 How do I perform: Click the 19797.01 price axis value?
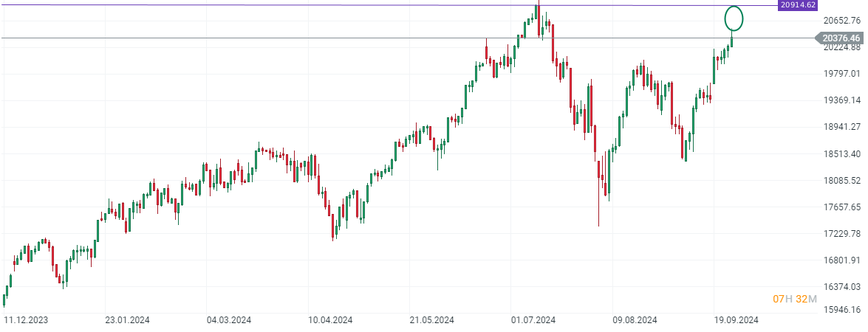[841, 74]
